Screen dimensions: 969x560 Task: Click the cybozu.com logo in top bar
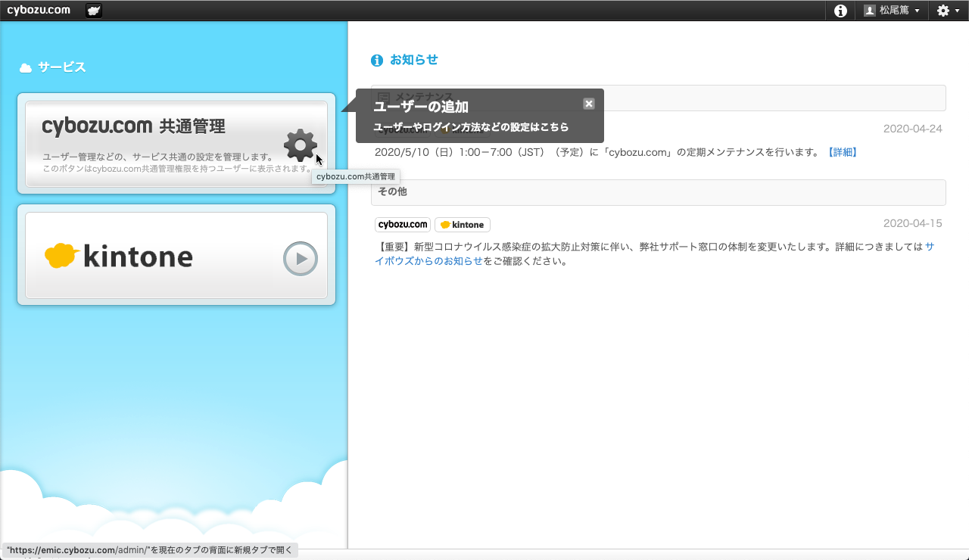39,11
